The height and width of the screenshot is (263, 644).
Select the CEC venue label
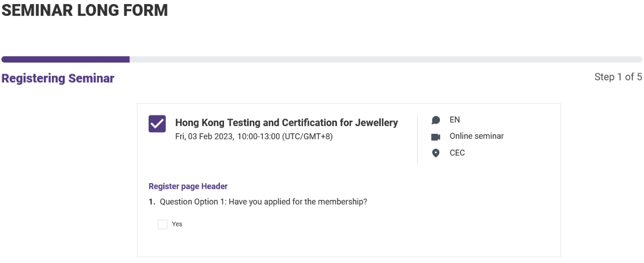[457, 153]
